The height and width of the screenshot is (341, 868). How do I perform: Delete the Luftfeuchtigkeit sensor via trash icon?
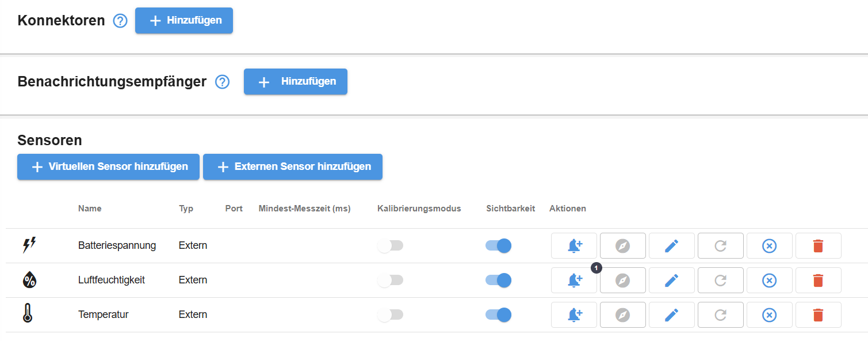[x=818, y=281]
